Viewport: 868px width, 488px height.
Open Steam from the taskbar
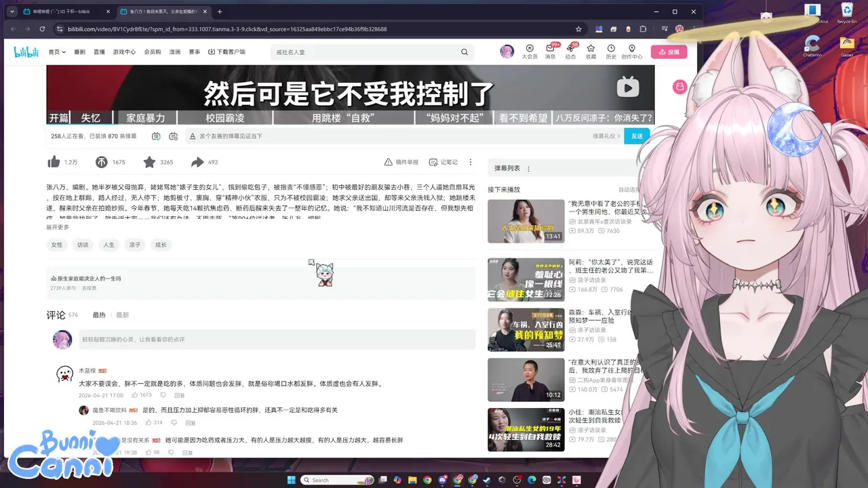(487, 480)
